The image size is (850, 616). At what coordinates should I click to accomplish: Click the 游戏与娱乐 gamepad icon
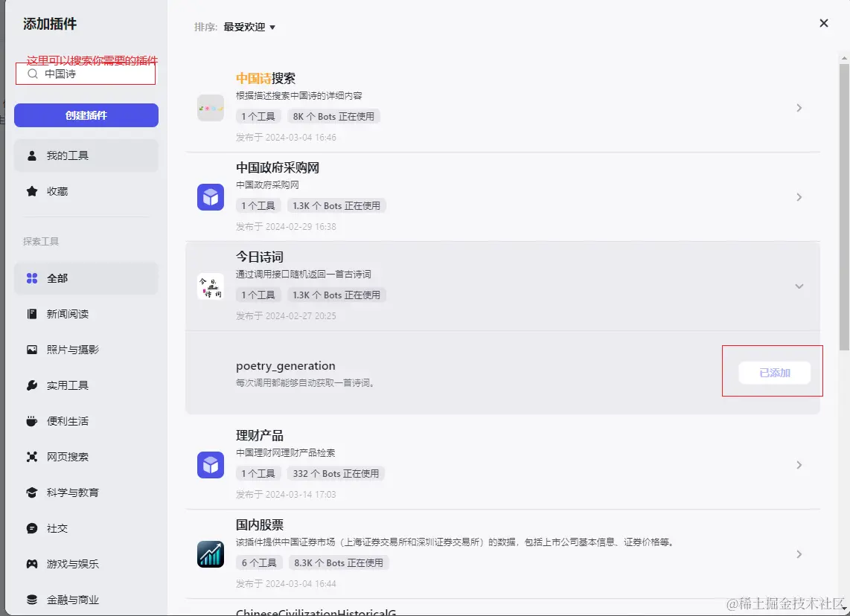click(x=32, y=564)
